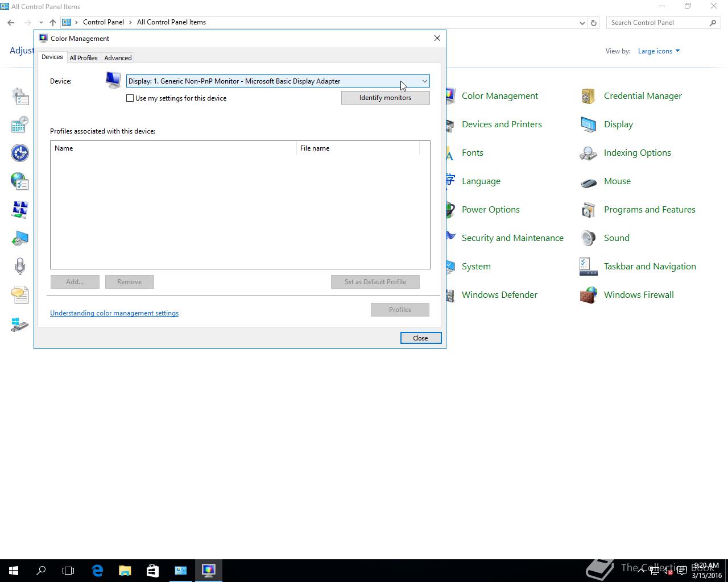Image resolution: width=728 pixels, height=582 pixels.
Task: Open Power Options
Action: [490, 210]
